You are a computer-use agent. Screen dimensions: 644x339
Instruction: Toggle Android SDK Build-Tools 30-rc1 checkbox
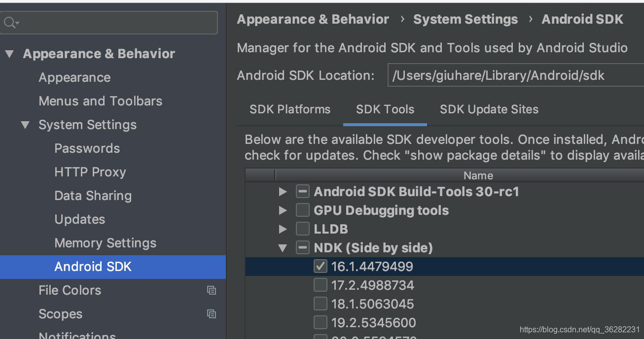tap(303, 192)
